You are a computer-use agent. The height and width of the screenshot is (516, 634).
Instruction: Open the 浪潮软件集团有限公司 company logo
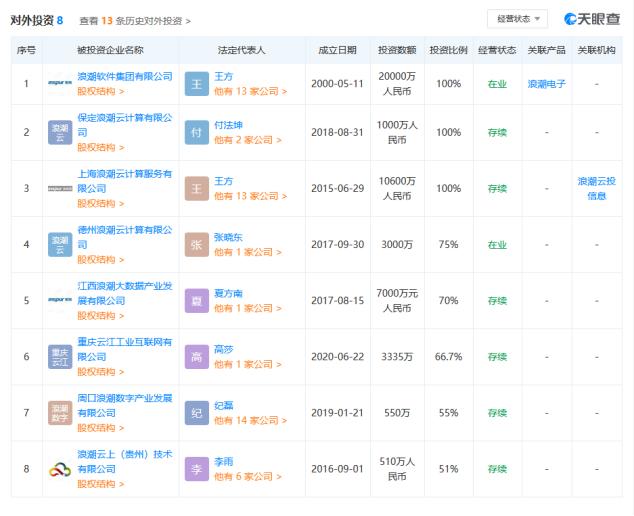pyautogui.click(x=60, y=83)
